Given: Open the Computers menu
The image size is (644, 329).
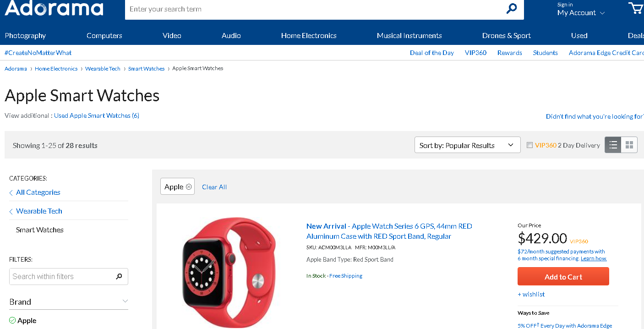Looking at the screenshot, I should click(x=104, y=35).
